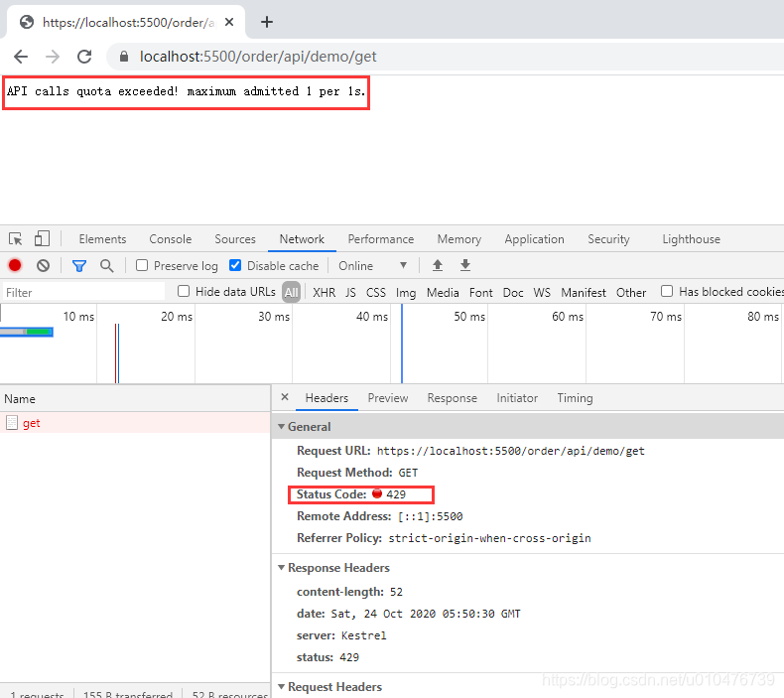Image resolution: width=784 pixels, height=698 pixels.
Task: Toggle the network filter funnel icon
Action: point(79,266)
